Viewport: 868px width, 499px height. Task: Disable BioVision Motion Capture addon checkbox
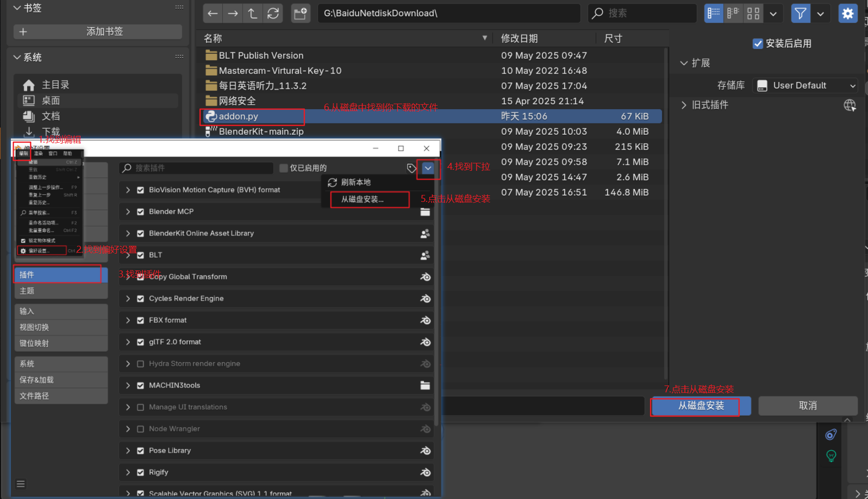point(140,190)
